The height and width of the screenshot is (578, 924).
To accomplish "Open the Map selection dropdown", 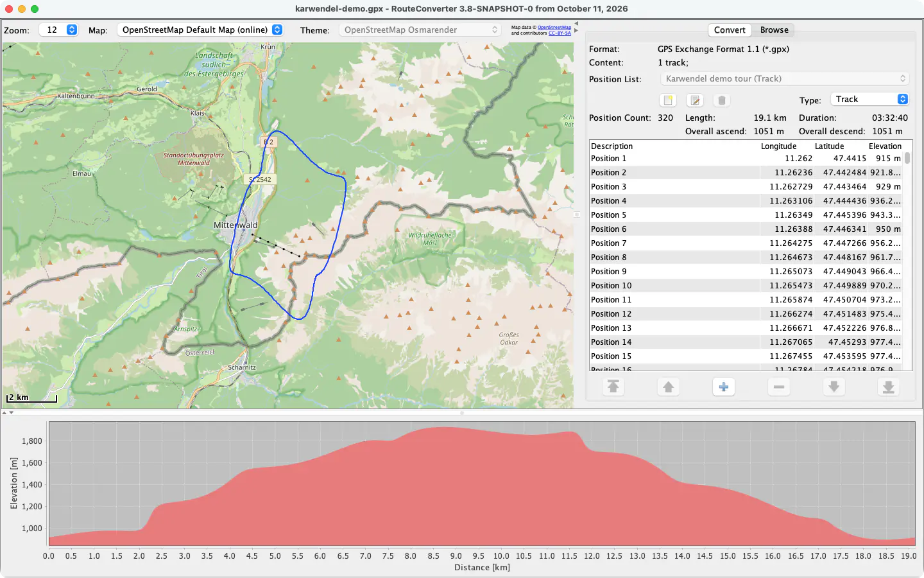I will pos(200,30).
